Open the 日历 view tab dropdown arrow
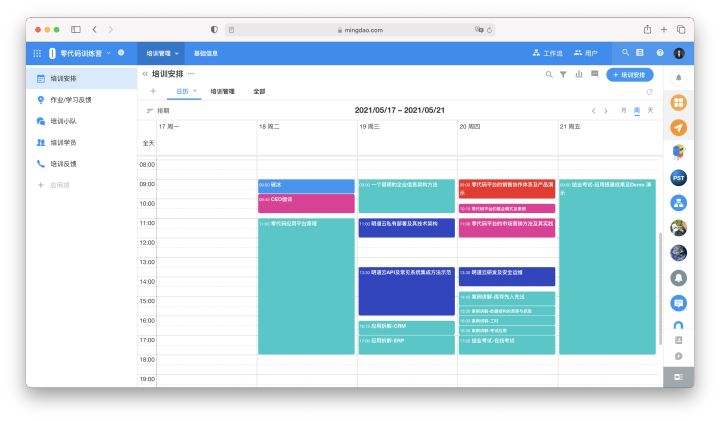This screenshot has width=720, height=422. pos(195,91)
